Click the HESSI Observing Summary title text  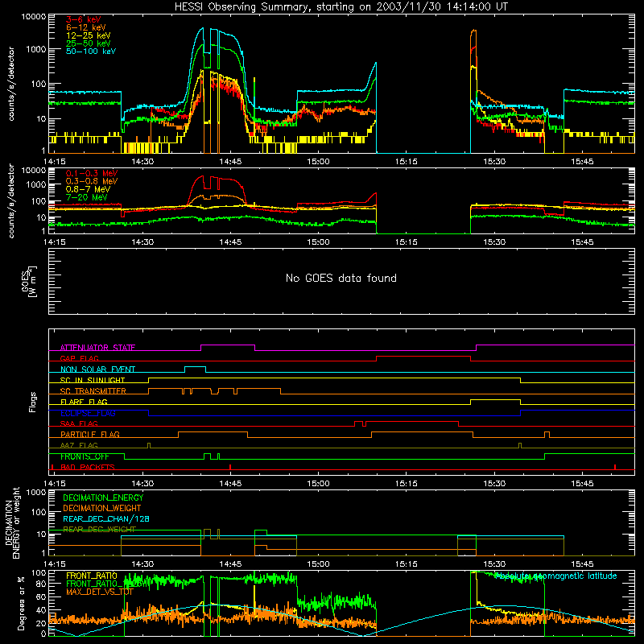tap(341, 7)
